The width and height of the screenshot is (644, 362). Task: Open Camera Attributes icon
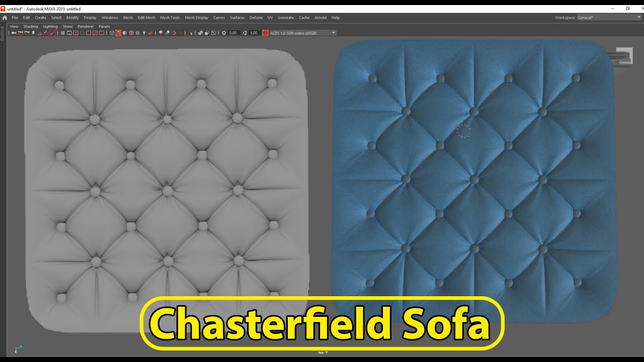(x=26, y=33)
